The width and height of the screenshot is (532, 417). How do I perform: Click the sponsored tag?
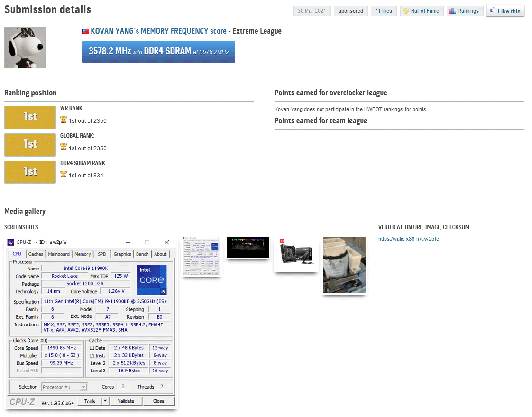(x=351, y=11)
